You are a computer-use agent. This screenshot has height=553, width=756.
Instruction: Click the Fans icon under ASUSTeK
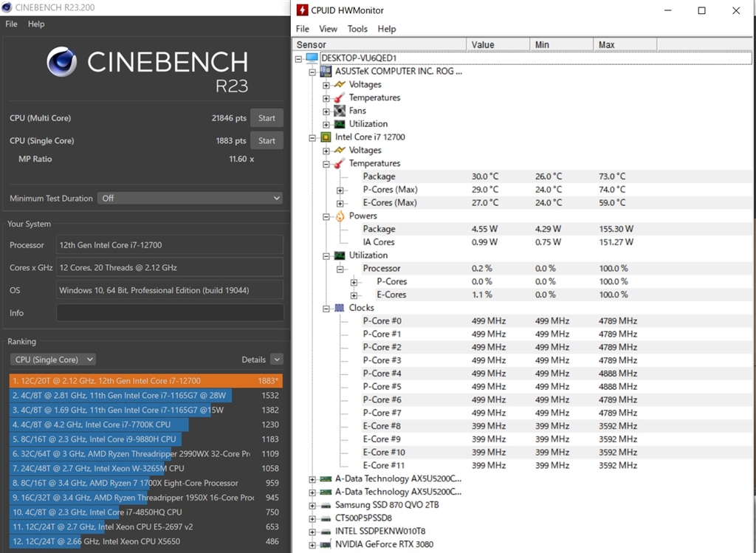coord(340,111)
